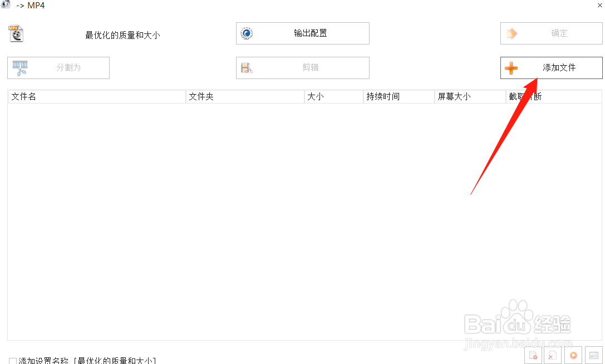
Task: Click the scissors icon on 分割为 button
Action: click(19, 67)
